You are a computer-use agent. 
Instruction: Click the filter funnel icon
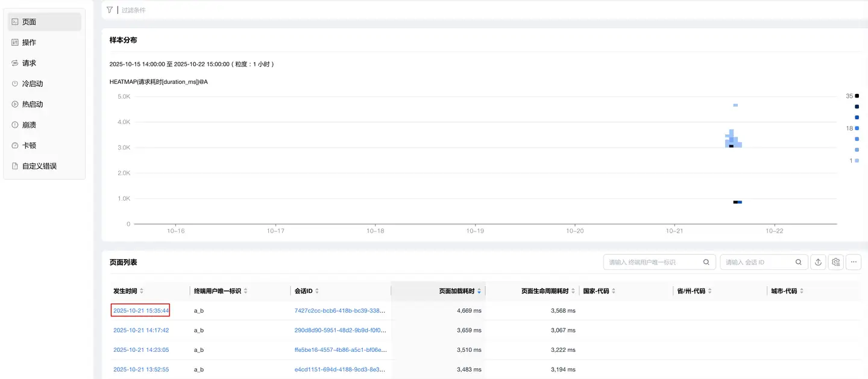pyautogui.click(x=109, y=10)
